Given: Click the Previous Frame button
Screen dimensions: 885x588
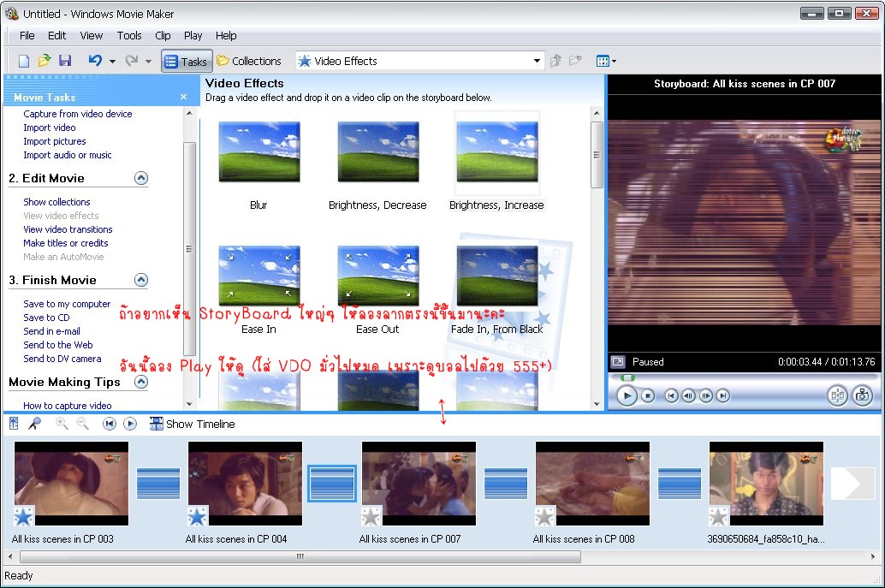Looking at the screenshot, I should click(689, 395).
